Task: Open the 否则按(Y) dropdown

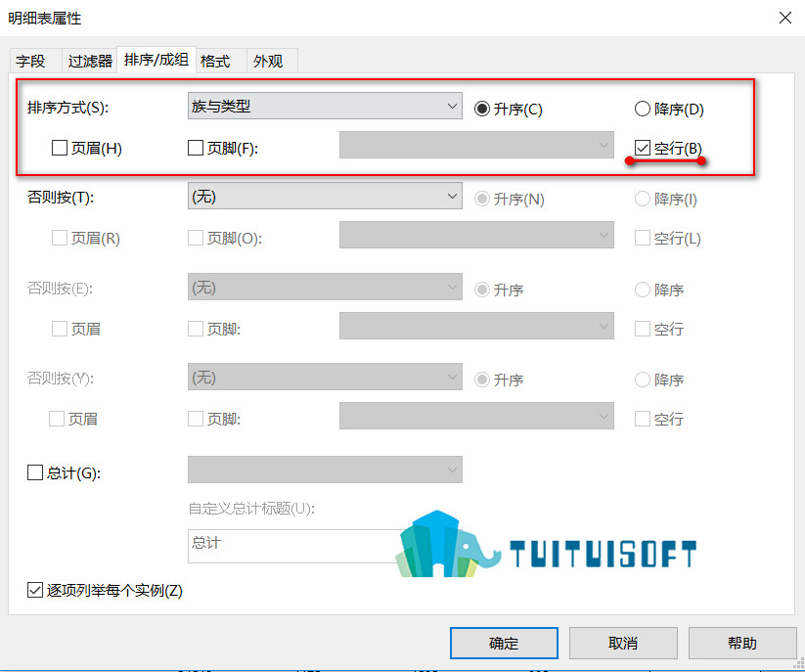Action: click(325, 377)
